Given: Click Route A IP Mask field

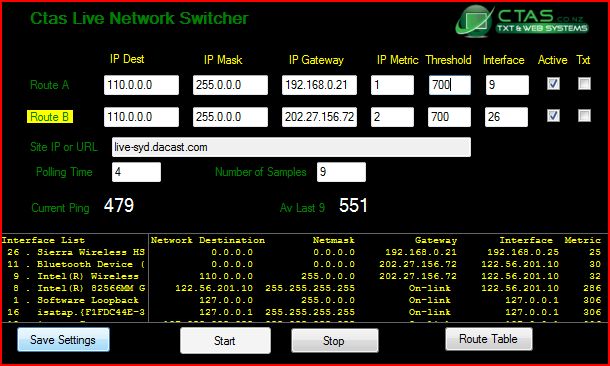Looking at the screenshot, I should pyautogui.click(x=230, y=85).
